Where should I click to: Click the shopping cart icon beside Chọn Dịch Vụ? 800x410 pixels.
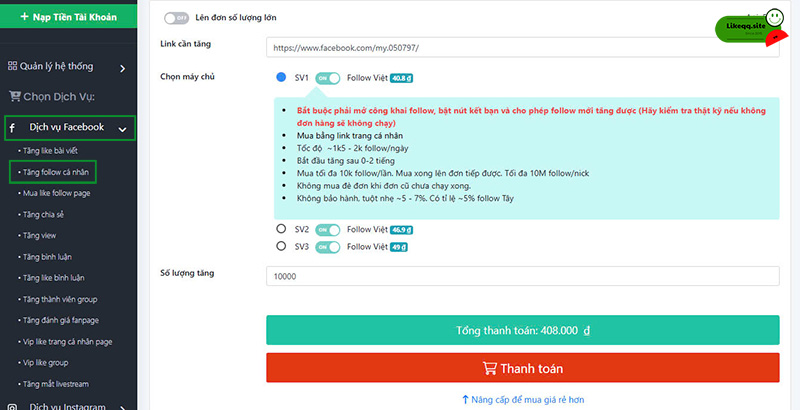click(x=15, y=97)
